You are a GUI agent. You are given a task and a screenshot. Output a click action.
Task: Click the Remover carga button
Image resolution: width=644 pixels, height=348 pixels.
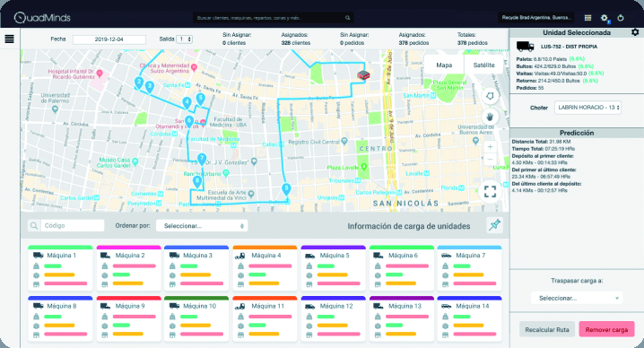click(x=606, y=329)
